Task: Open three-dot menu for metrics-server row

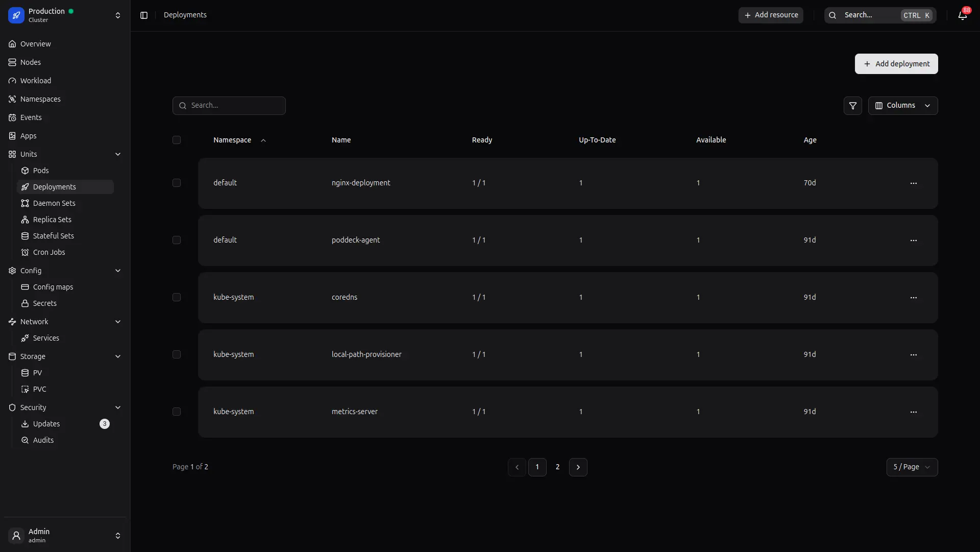Action: coord(913,412)
